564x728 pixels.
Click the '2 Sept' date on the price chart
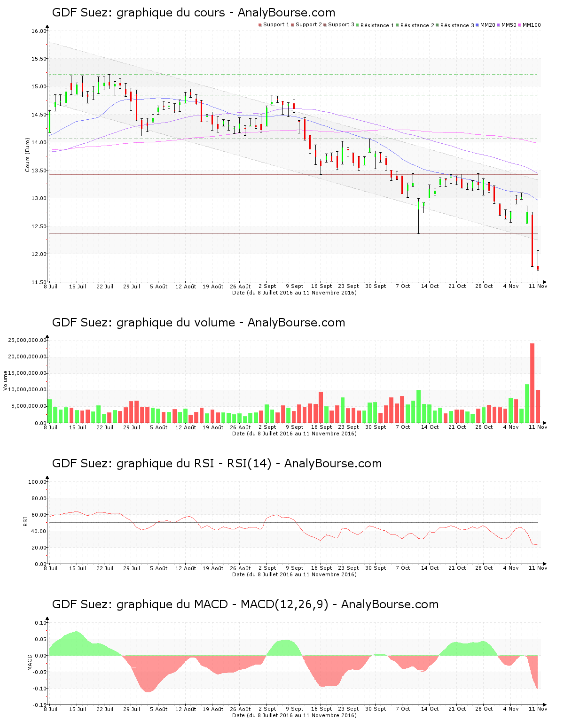tap(267, 286)
